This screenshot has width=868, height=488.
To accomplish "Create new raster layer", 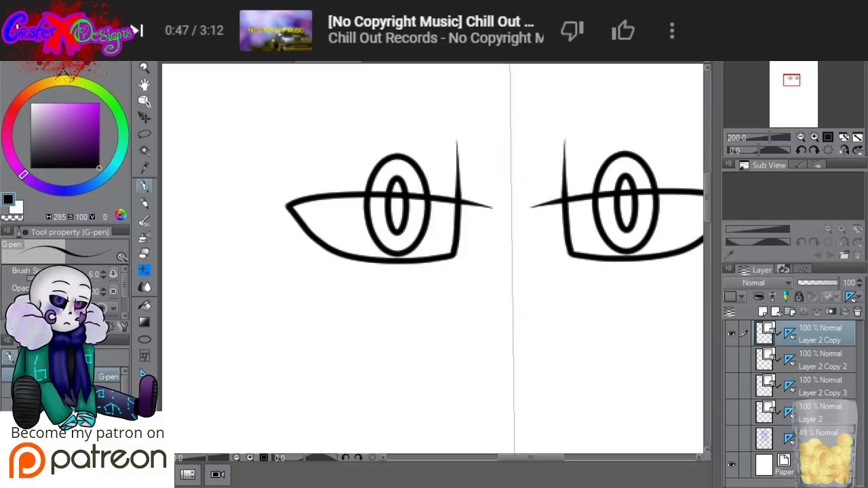I will click(763, 312).
